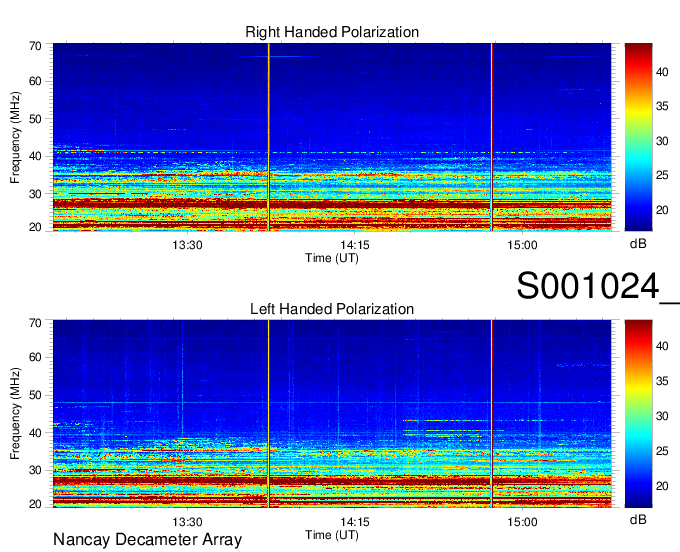Viewport: 680px width, 552px height.
Task: Click the 15:00 time tick of the upper plot
Action: tap(522, 245)
